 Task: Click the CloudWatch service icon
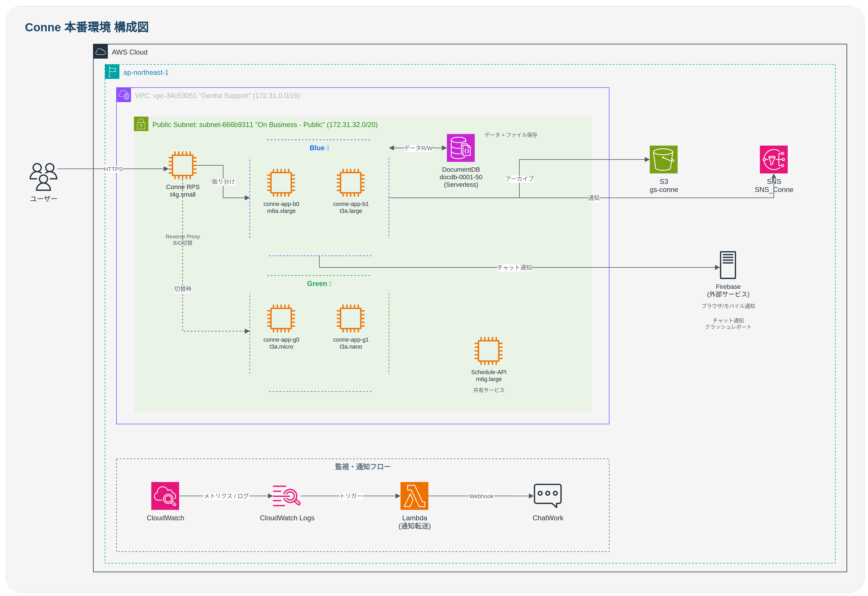(x=165, y=496)
